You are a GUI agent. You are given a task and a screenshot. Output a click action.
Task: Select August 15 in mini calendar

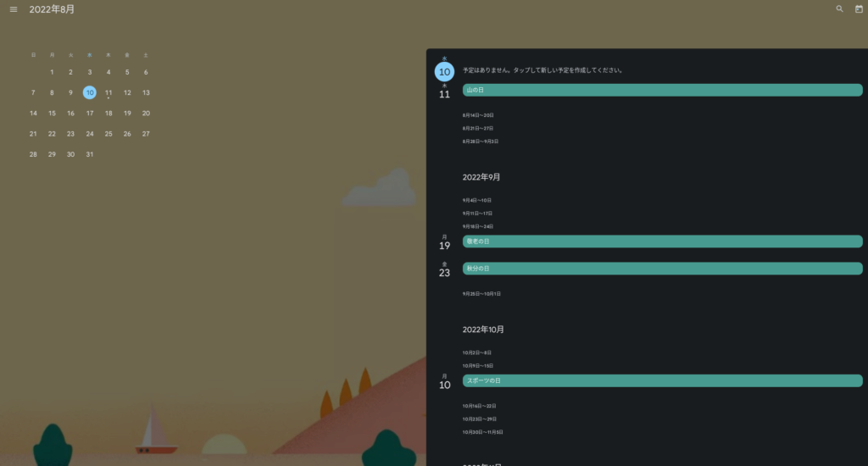52,113
